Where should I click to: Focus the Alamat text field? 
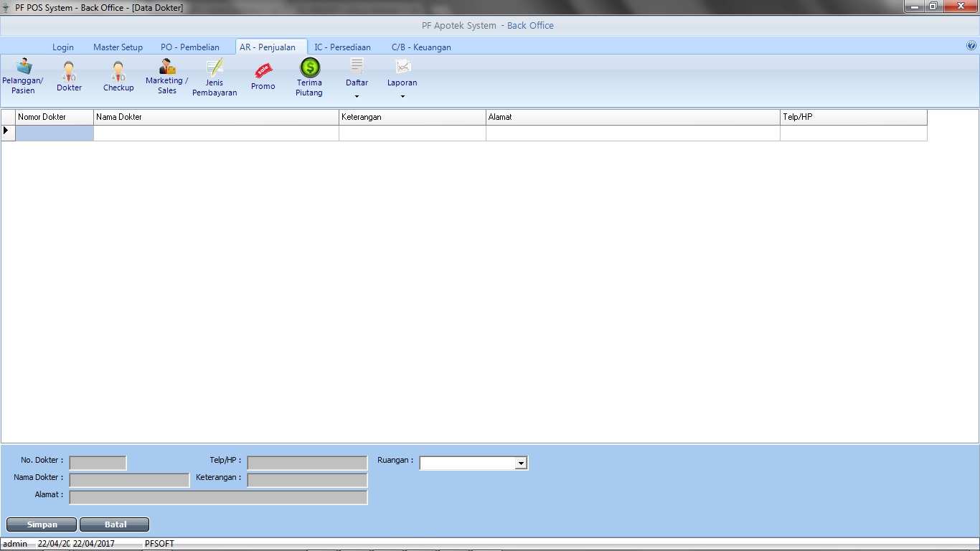pyautogui.click(x=218, y=497)
